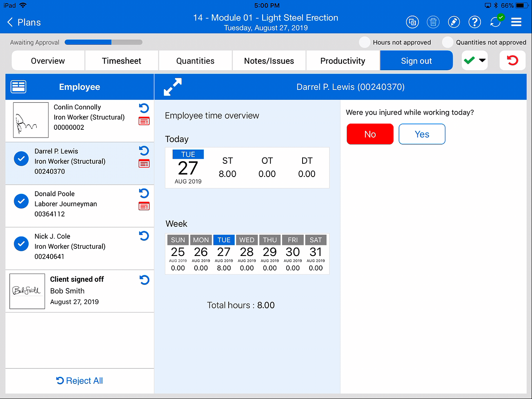
Task: View Conlin Connolly's signature thumbnail
Action: [31, 120]
